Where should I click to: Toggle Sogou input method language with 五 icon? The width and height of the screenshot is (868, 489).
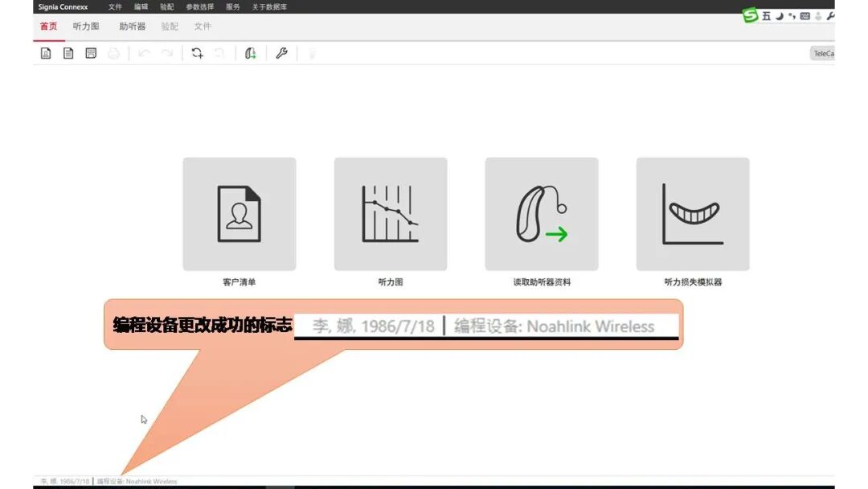(768, 15)
